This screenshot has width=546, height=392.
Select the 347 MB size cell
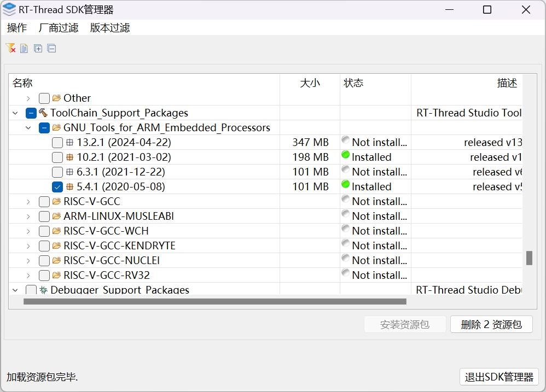310,143
